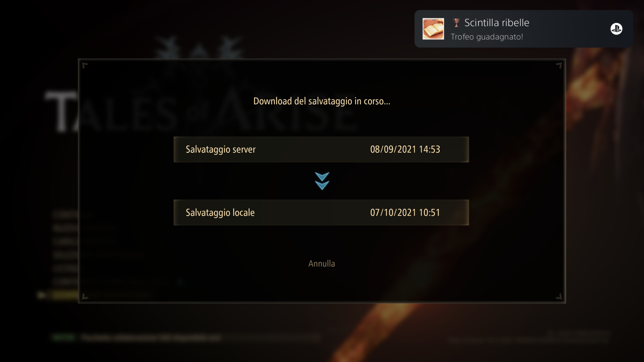Image resolution: width=644 pixels, height=362 pixels.
Task: Click the Download del salvataggio in corso heading
Action: [x=322, y=101]
